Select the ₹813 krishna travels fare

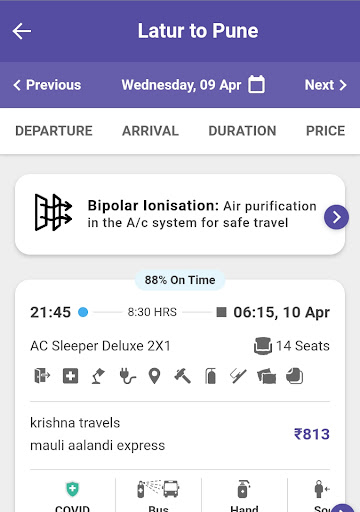(312, 434)
